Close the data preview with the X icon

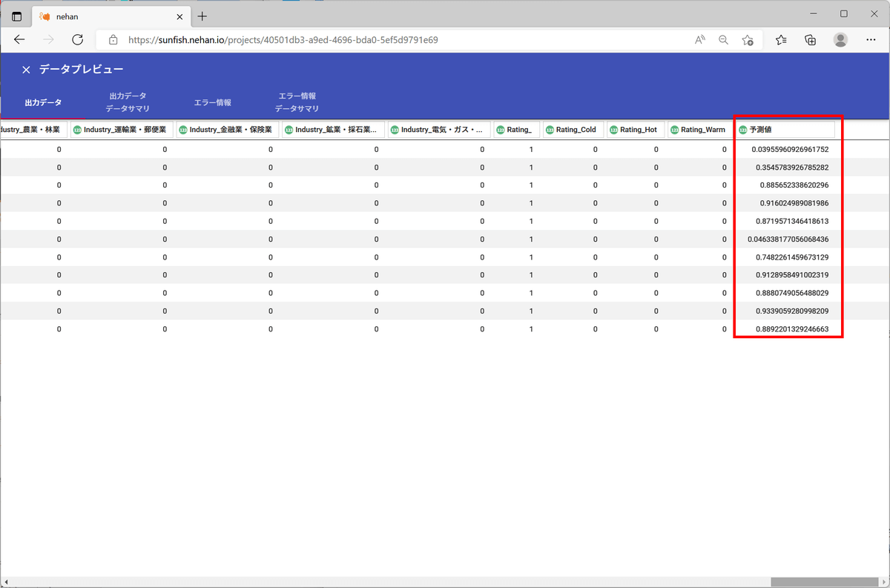pyautogui.click(x=26, y=70)
